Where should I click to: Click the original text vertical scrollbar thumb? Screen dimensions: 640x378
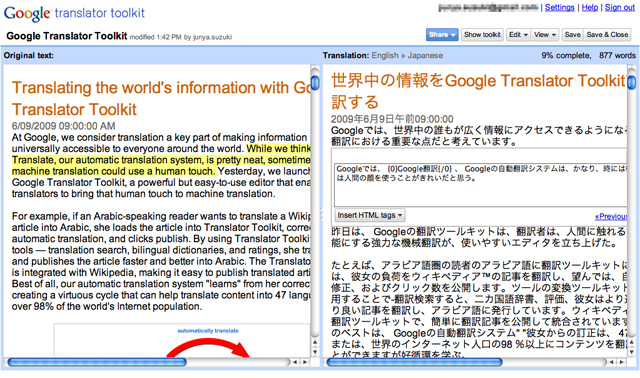[x=315, y=82]
